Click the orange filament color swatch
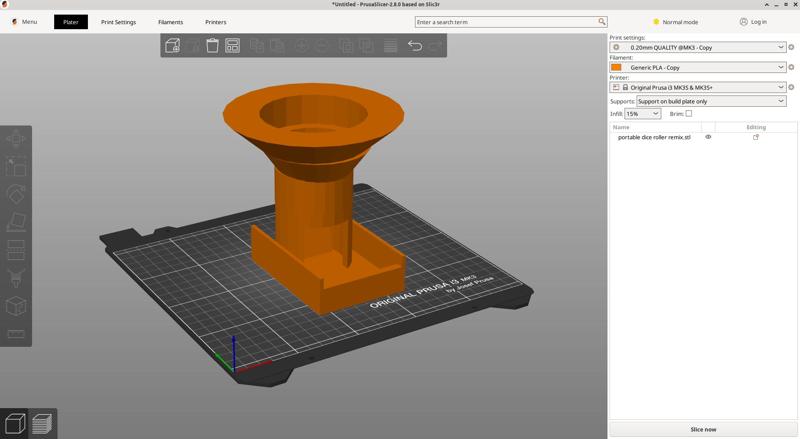800x439 pixels. (616, 67)
